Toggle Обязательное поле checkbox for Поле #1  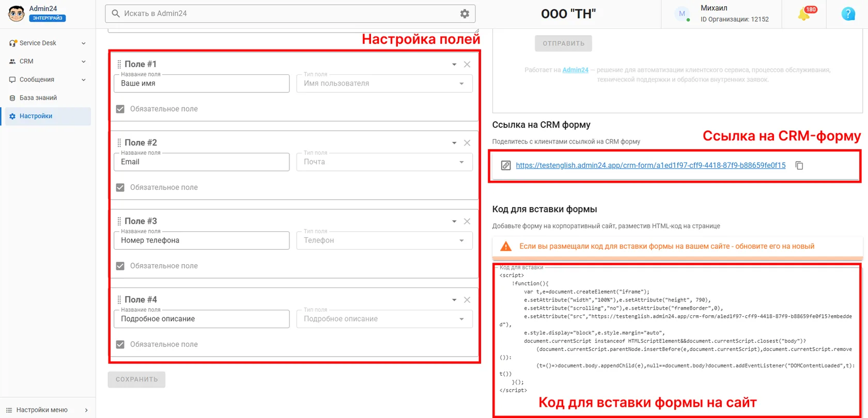pyautogui.click(x=120, y=109)
